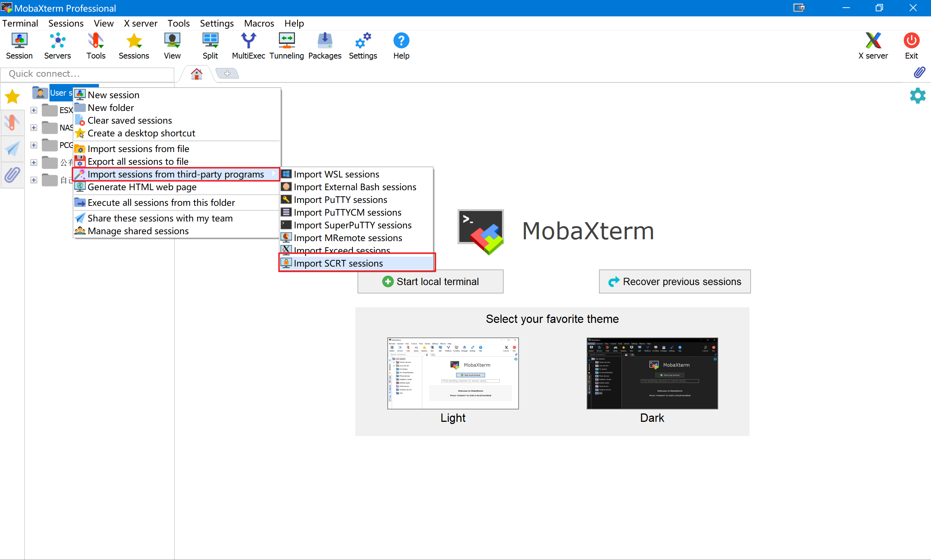This screenshot has height=560, width=931.
Task: Choose Export all sessions to file
Action: (x=177, y=161)
